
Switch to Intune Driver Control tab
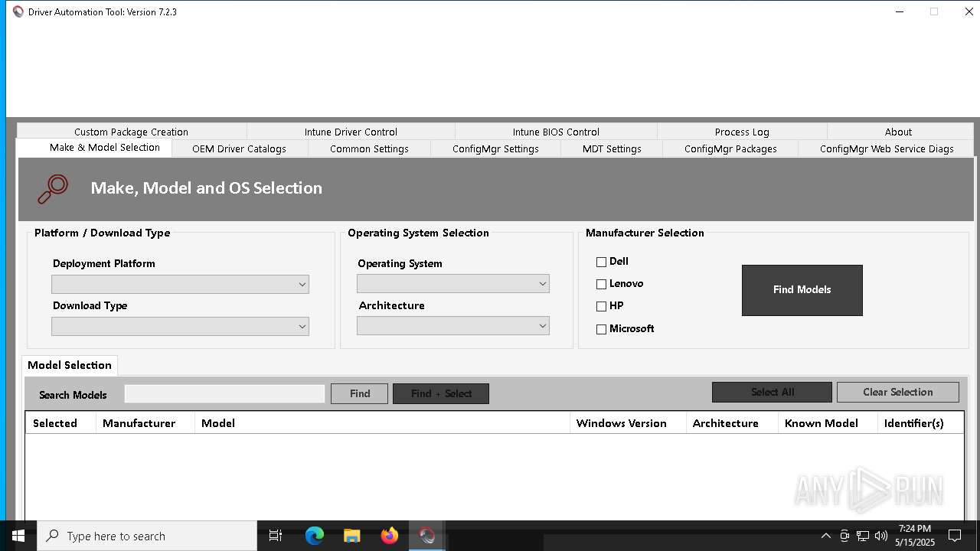tap(351, 132)
